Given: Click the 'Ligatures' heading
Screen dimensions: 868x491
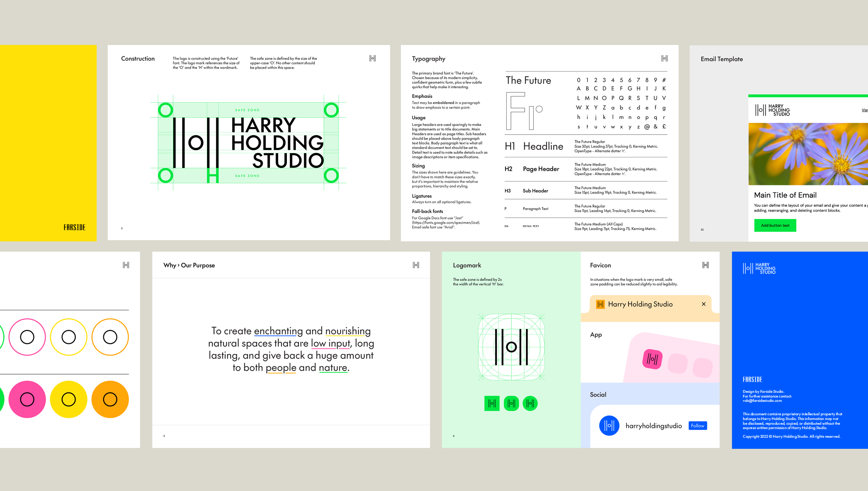Looking at the screenshot, I should click(x=422, y=196).
